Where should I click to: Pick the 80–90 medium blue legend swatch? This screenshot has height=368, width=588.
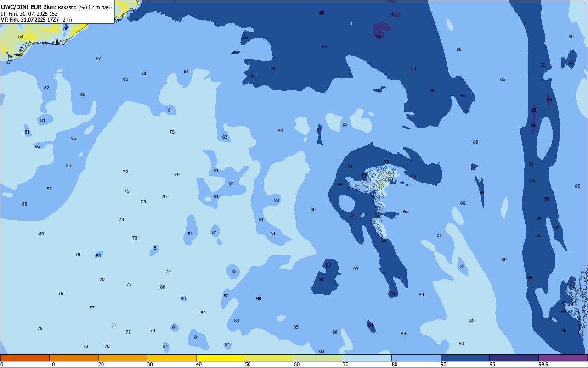[416, 357]
